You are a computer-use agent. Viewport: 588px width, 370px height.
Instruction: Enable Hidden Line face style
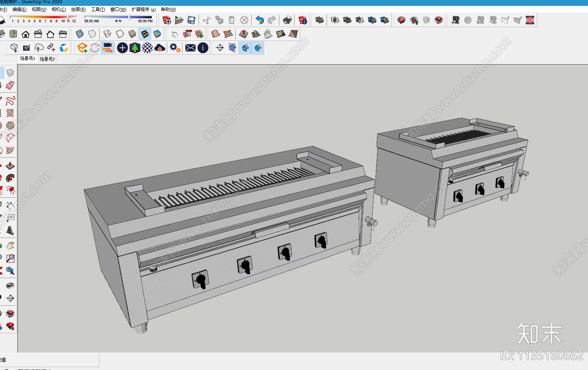pyautogui.click(x=120, y=34)
